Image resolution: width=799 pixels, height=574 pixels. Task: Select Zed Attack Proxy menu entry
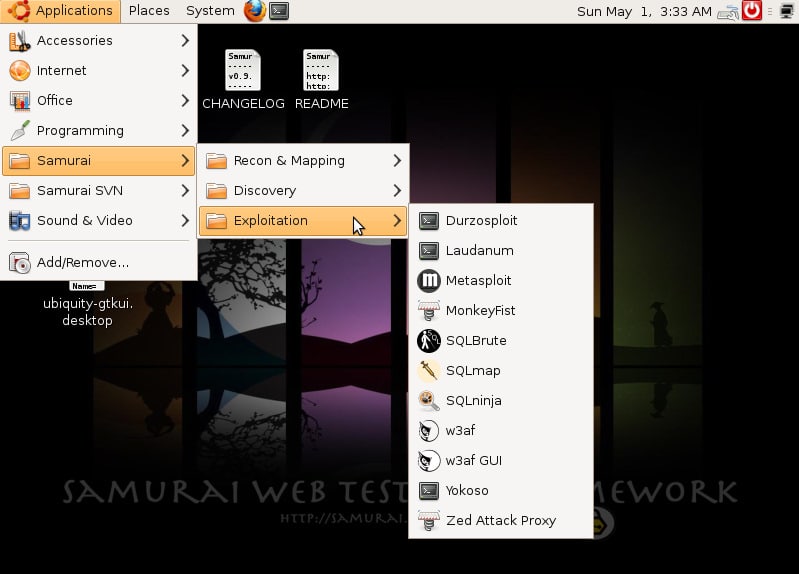(500, 521)
